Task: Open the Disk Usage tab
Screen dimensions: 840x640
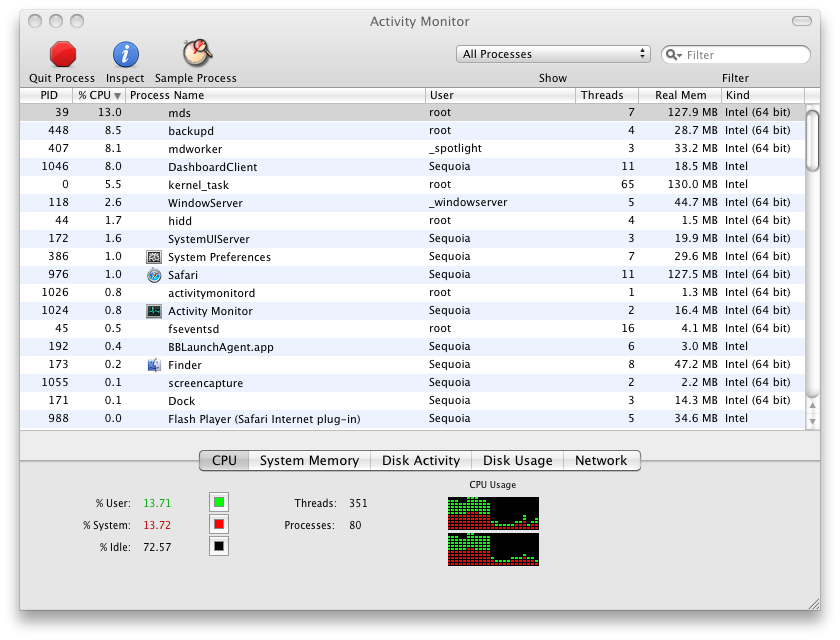Action: point(518,461)
